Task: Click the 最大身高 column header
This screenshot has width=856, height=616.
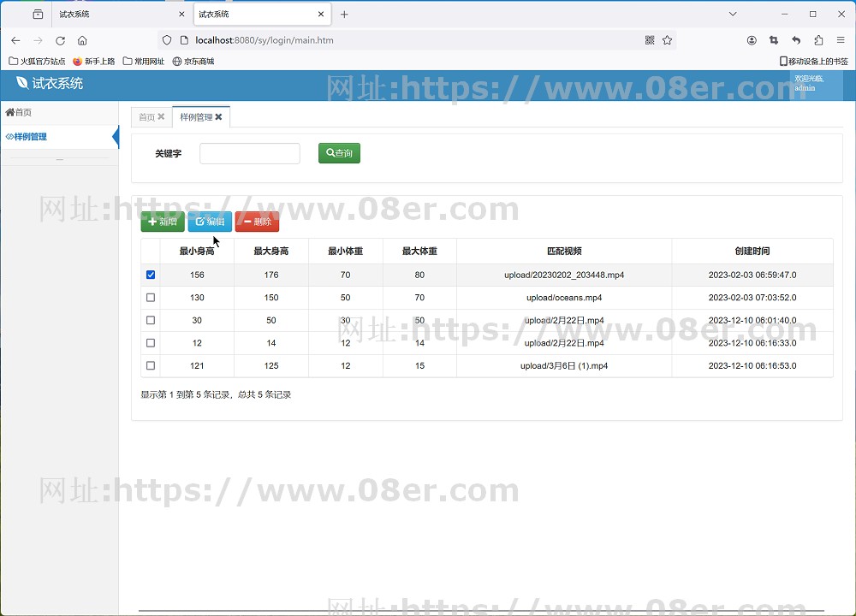Action: (270, 251)
